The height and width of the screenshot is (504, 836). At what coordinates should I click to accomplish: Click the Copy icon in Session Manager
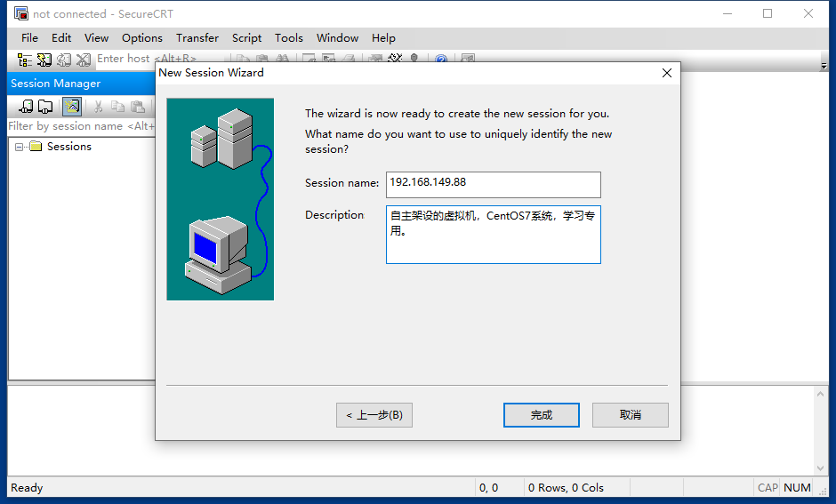(117, 107)
